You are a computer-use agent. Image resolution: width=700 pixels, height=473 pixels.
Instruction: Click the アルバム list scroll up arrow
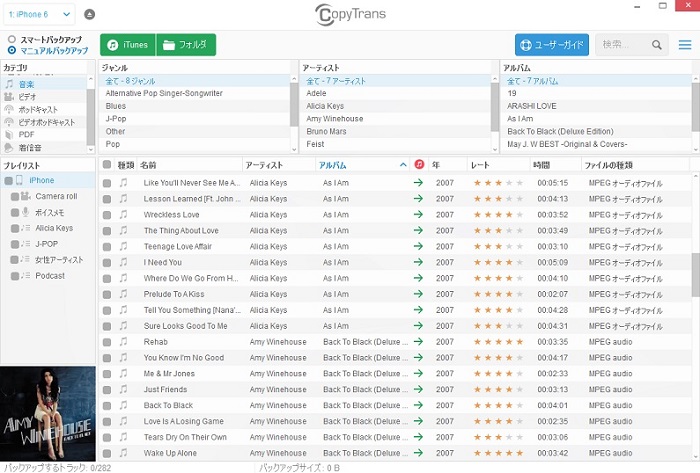[696, 79]
